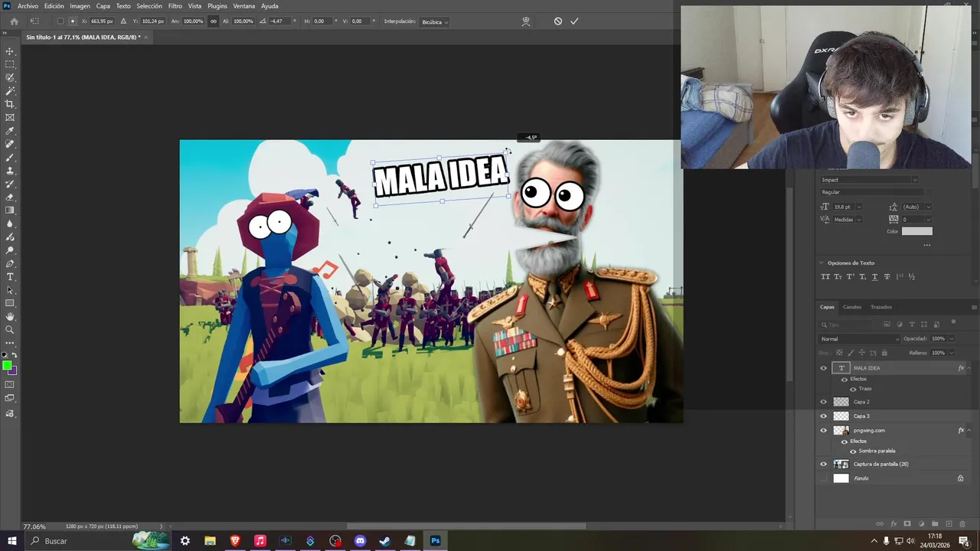
Task: Open the Normal blend mode dropdown
Action: point(860,339)
